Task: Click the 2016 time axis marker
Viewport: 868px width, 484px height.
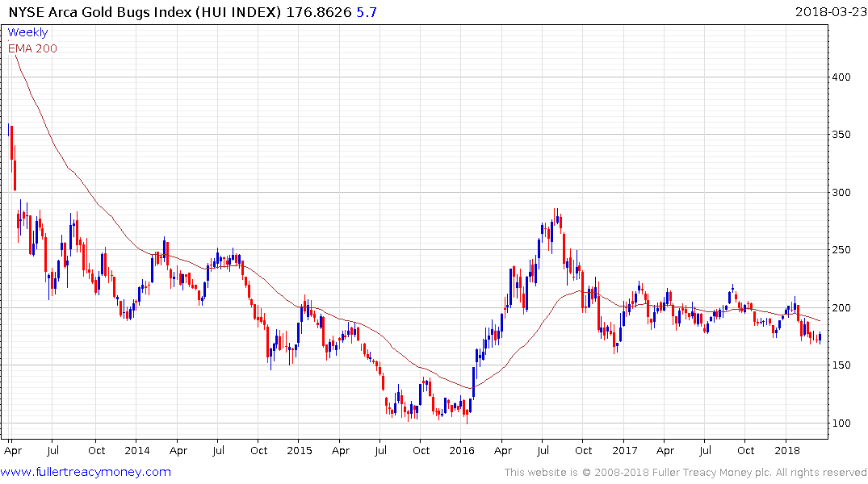Action: pyautogui.click(x=462, y=450)
